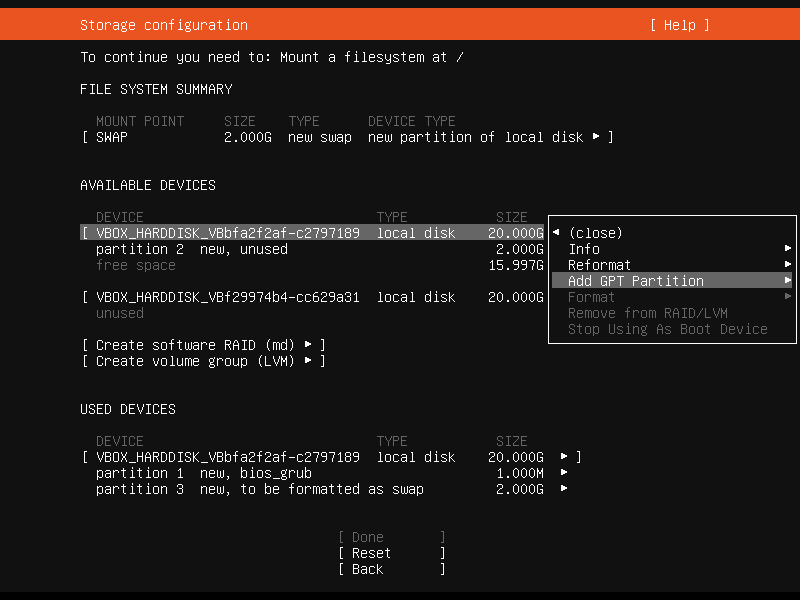Click the 1.000M size of partition 1
Viewport: 800px width, 600px height.
520,473
